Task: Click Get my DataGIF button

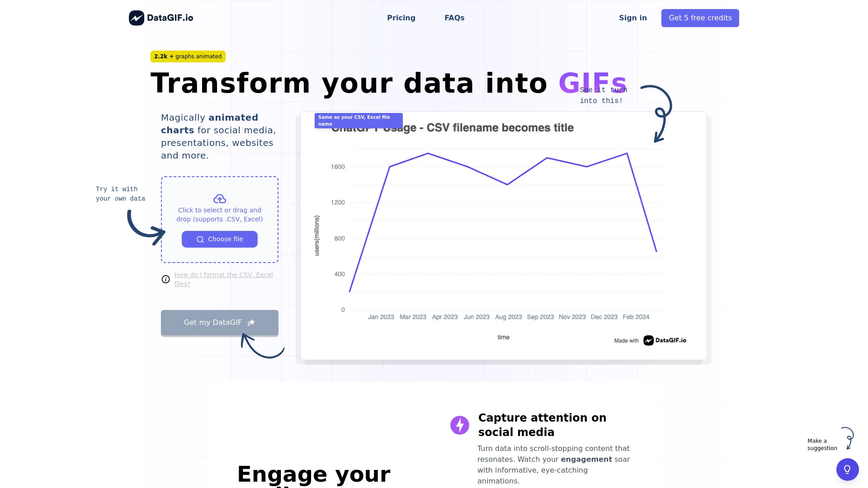Action: (219, 322)
